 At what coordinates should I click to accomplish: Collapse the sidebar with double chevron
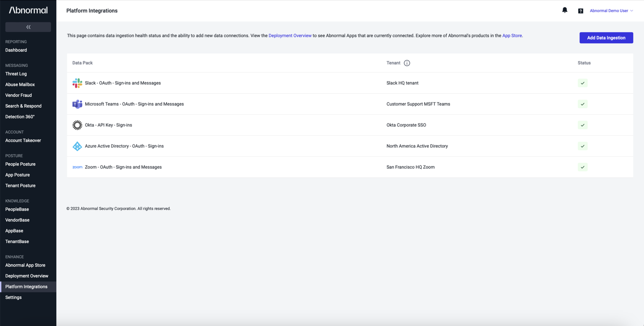[28, 27]
